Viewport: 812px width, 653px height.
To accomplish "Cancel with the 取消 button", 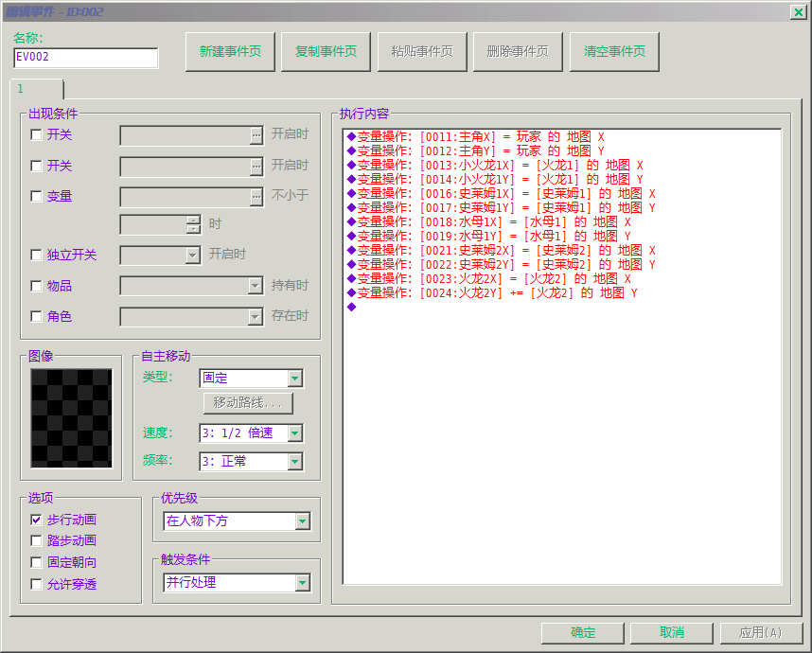I will coord(672,633).
